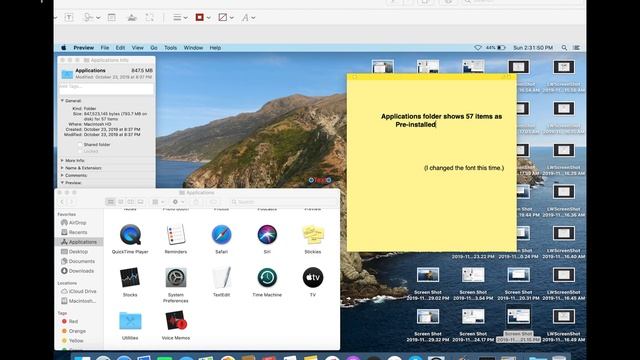Open Notification Center from menu bar

tap(576, 48)
